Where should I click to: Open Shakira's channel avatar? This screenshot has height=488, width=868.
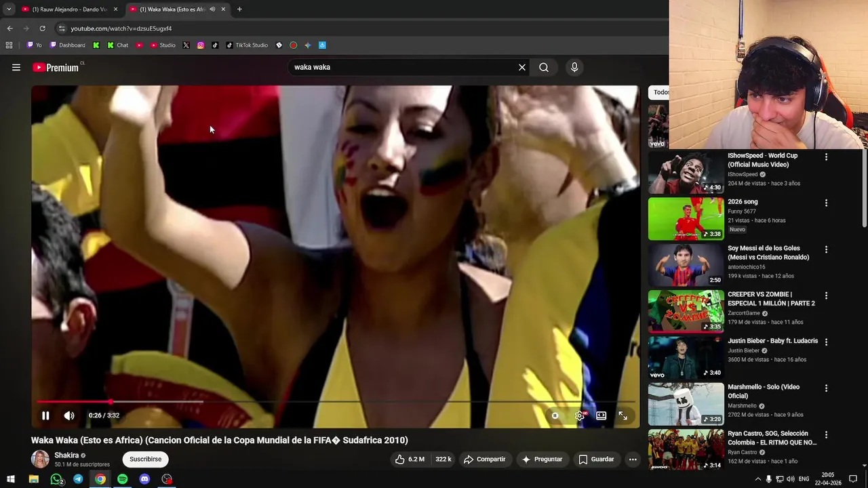tap(40, 459)
